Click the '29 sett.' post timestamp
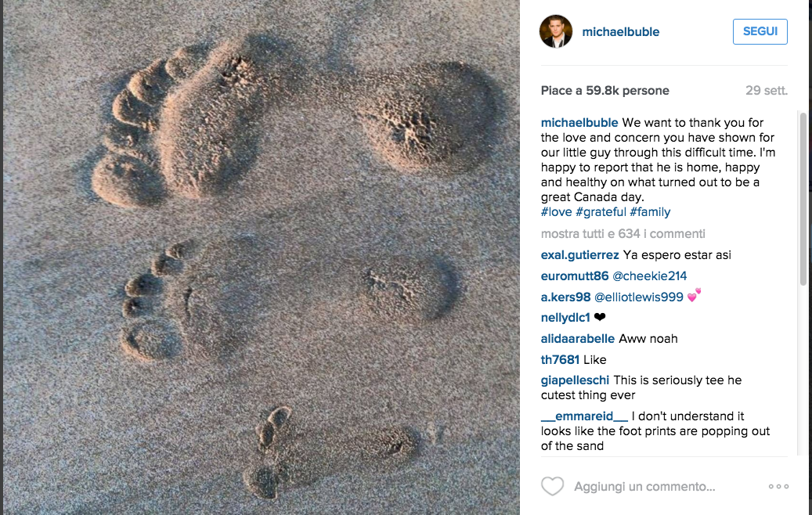The height and width of the screenshot is (515, 812). coord(766,91)
